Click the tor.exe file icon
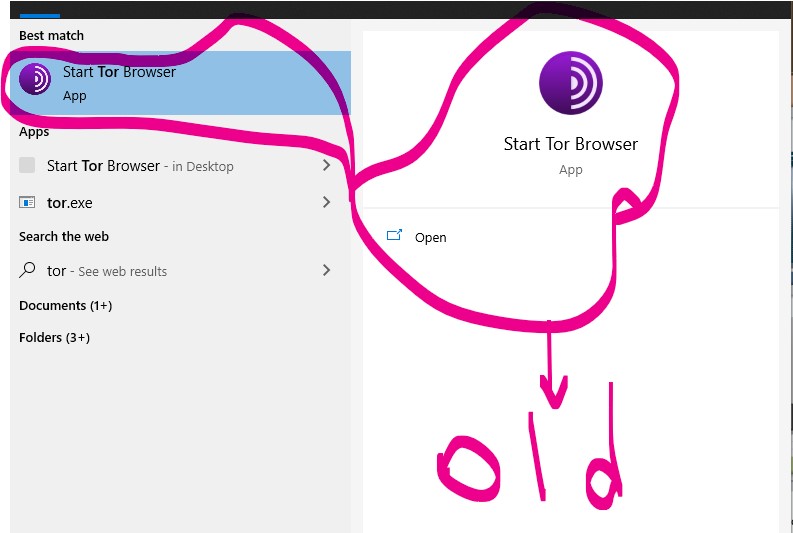793x533 pixels. point(27,202)
